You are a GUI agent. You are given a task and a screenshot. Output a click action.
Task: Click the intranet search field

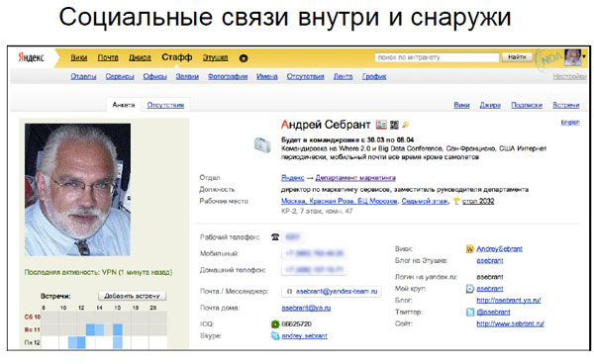pos(437,57)
